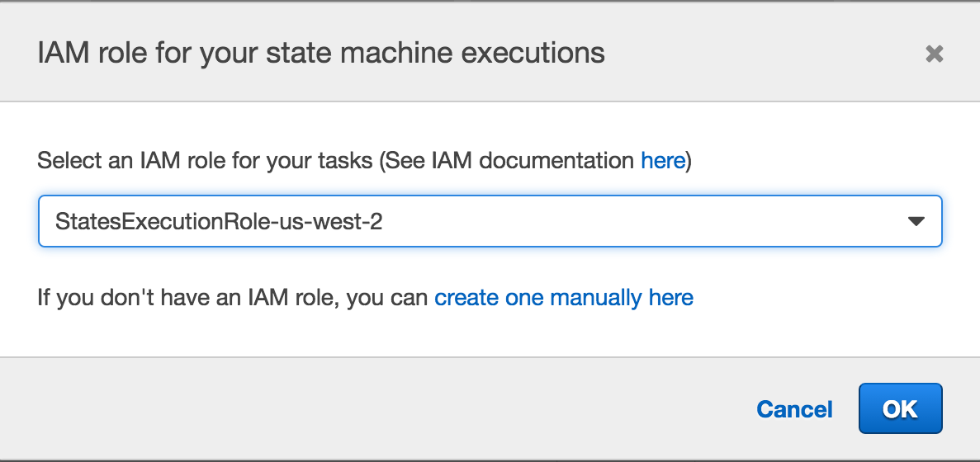Viewport: 980px width, 462px height.
Task: Click the StatesExecutionRole-us-west-2 text
Action: click(x=219, y=221)
